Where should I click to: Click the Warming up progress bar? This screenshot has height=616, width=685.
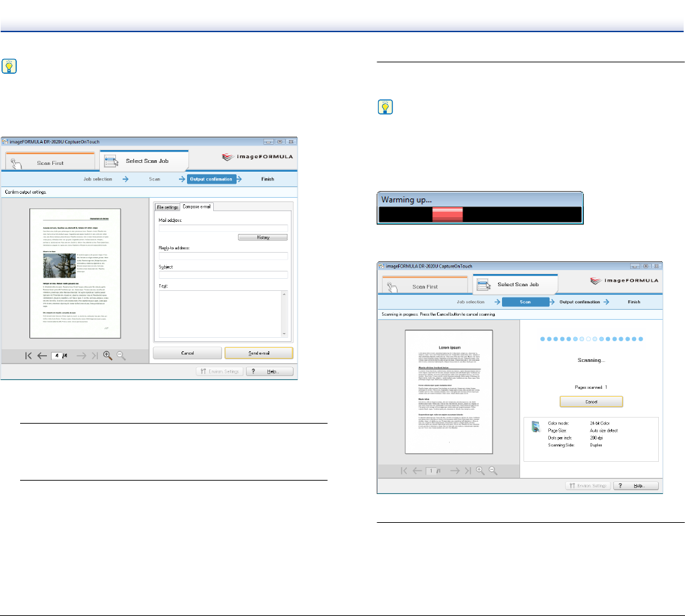480,213
